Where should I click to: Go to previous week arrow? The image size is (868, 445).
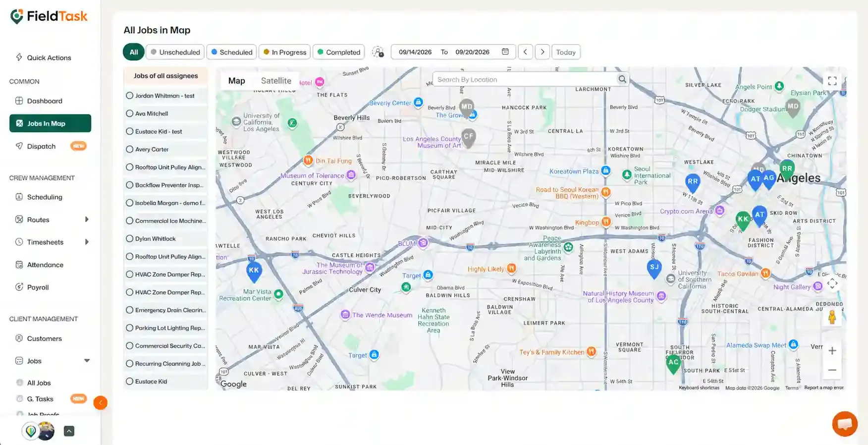point(525,52)
